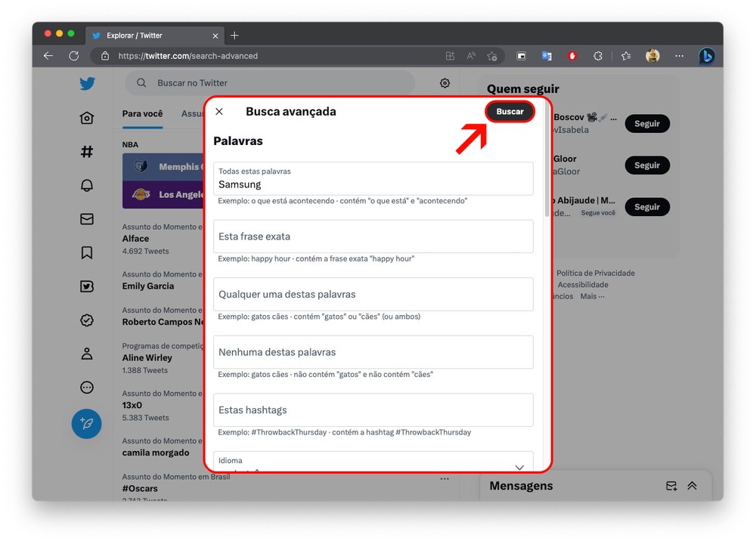Open the trending topic '13x0'
This screenshot has width=756, height=544.
(132, 405)
